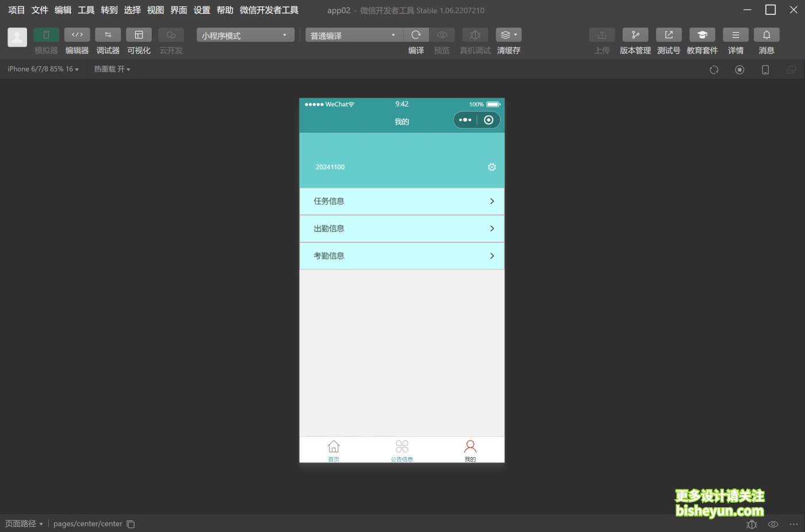This screenshot has height=532, width=805.
Task: Click the status bar bug icon
Action: point(752,524)
